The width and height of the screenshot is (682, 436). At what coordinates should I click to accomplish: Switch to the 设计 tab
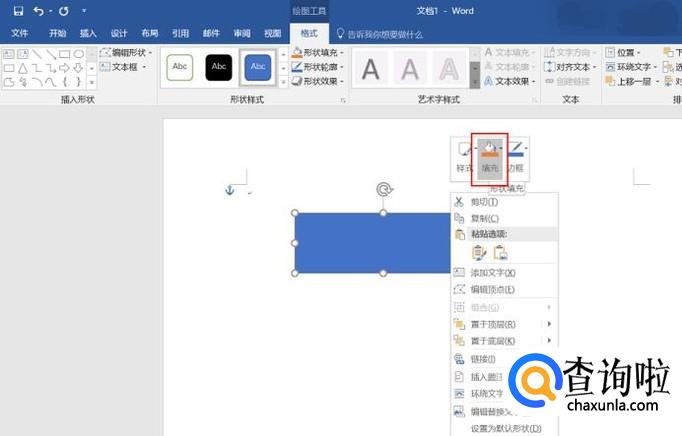[x=119, y=34]
